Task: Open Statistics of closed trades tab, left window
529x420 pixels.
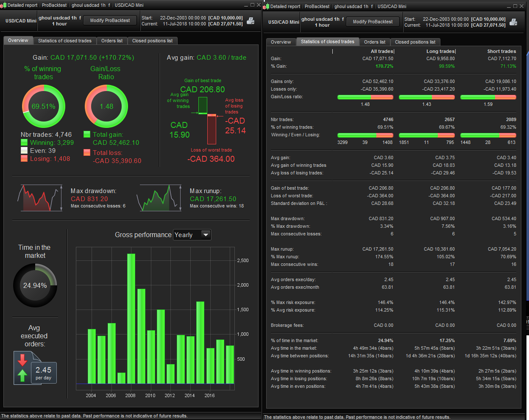Action: click(65, 41)
